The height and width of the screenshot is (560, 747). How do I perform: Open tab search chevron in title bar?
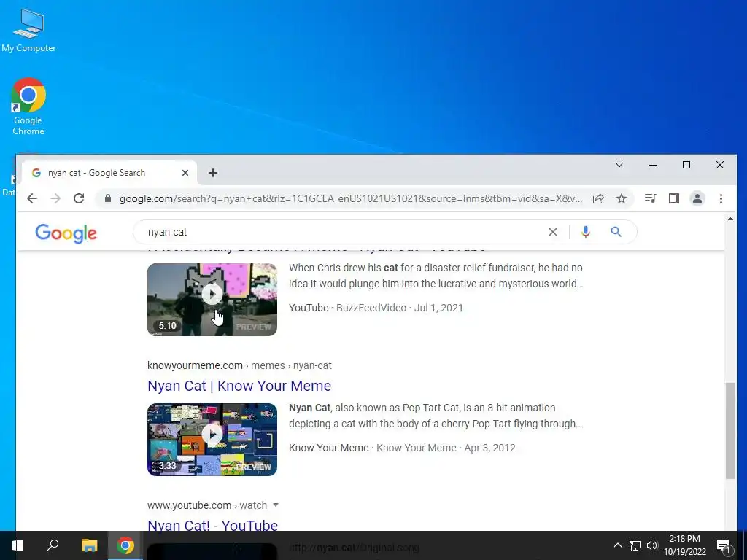[619, 165]
